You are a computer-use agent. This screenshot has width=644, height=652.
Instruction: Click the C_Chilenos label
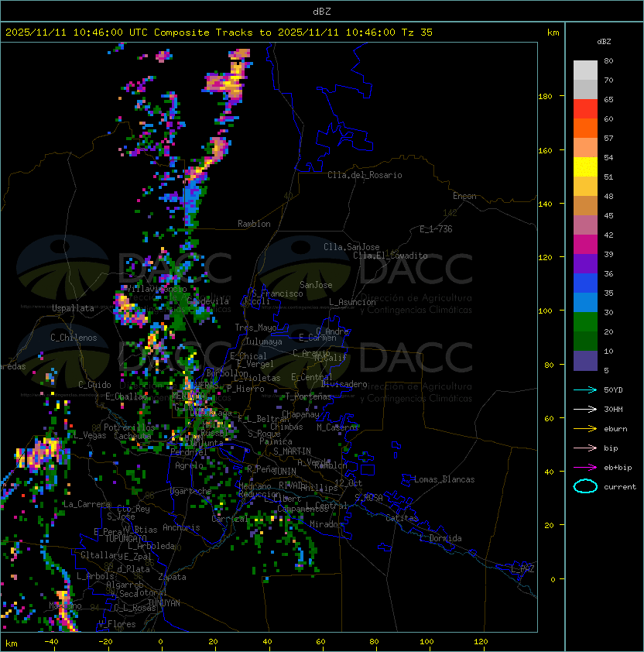point(74,338)
